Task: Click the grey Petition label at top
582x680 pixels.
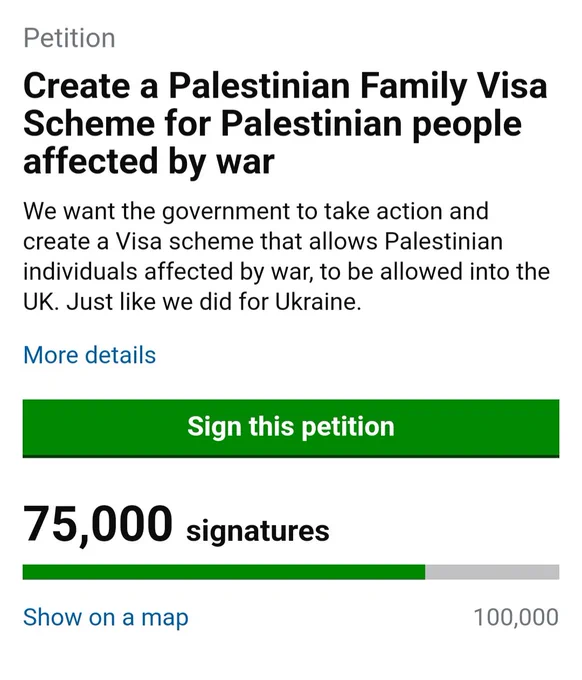Action: pyautogui.click(x=69, y=38)
